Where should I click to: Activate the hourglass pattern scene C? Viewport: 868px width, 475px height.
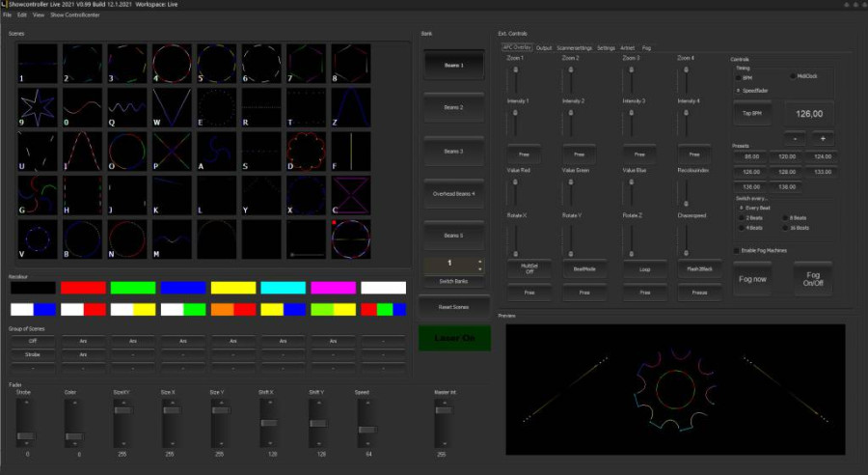pos(349,196)
